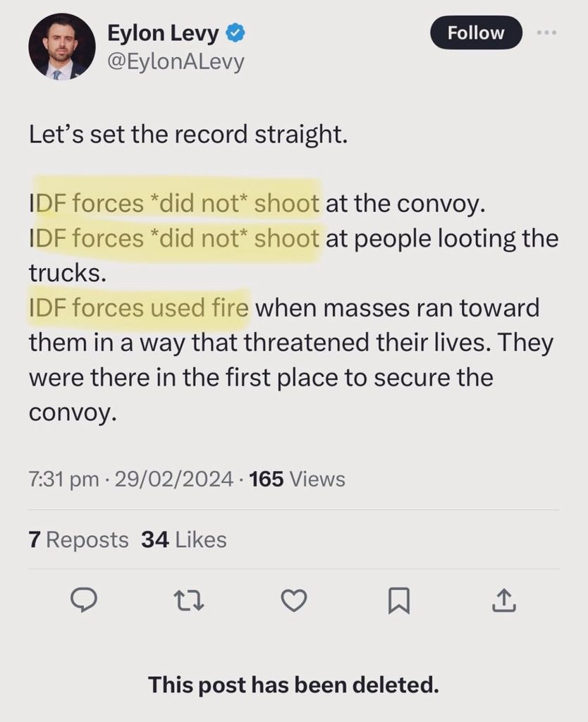Click the repost arrows icon

[190, 600]
